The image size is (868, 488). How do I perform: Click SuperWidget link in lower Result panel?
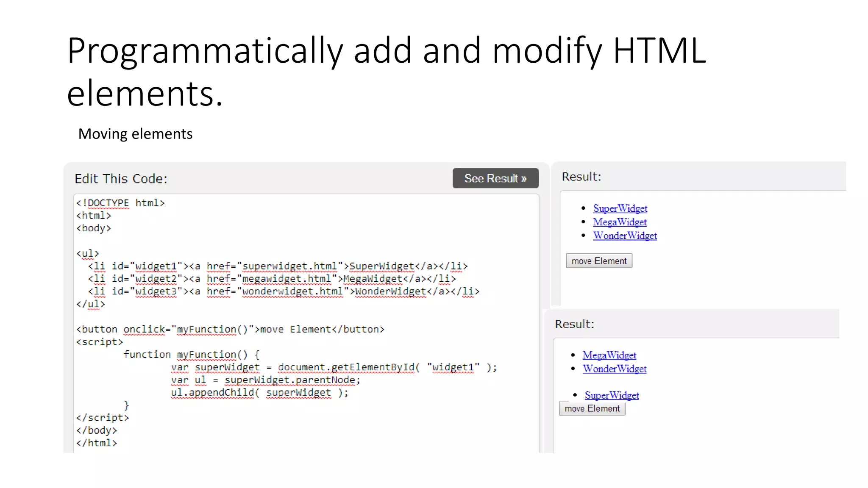click(x=612, y=395)
